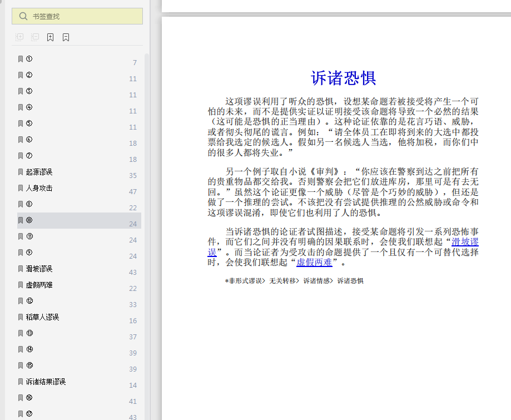Go to the 稻草人谬误 bookmark

[x=79, y=317]
